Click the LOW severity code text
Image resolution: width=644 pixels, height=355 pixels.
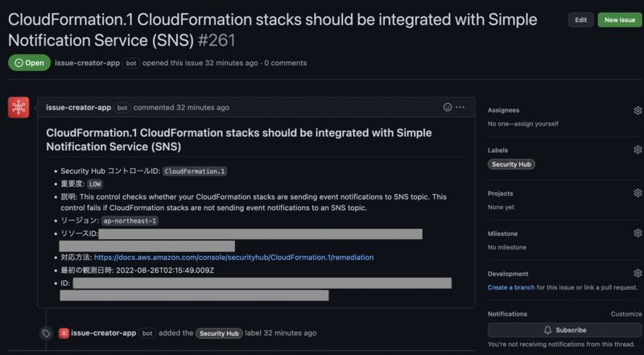tap(95, 184)
